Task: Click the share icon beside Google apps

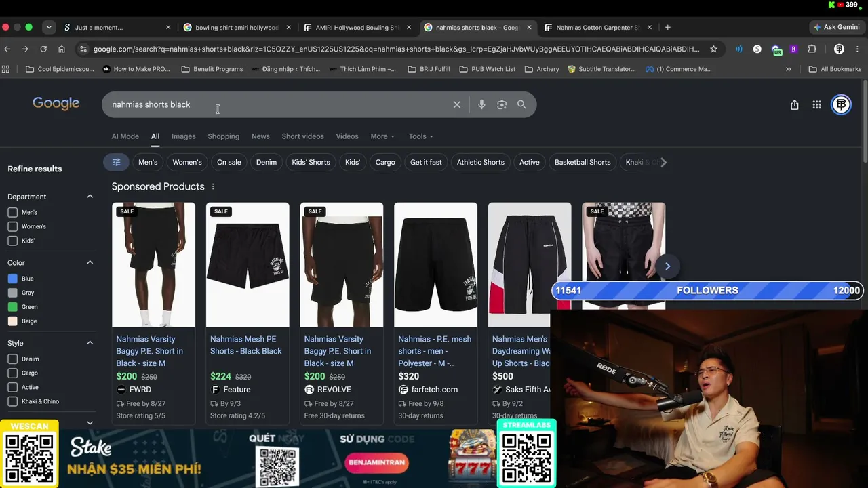Action: 794,104
